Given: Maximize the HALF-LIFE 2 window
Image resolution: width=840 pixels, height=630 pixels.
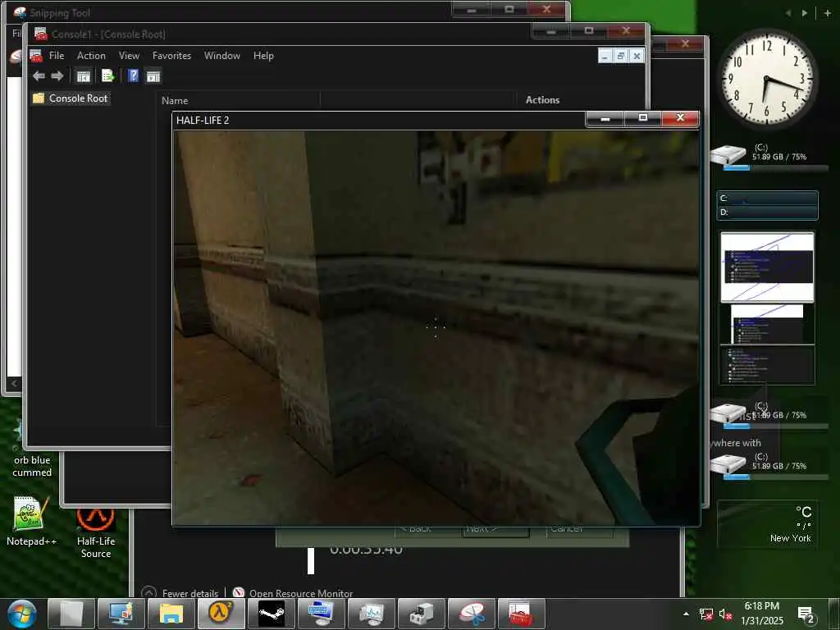Looking at the screenshot, I should pos(643,118).
